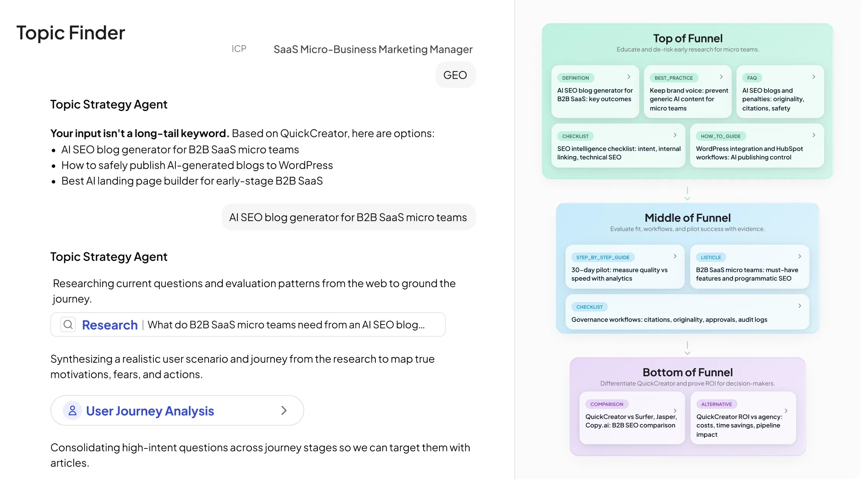Click the HOW_TO_GUIDE tag label
Viewport: 862px width, 504px height.
pos(721,136)
